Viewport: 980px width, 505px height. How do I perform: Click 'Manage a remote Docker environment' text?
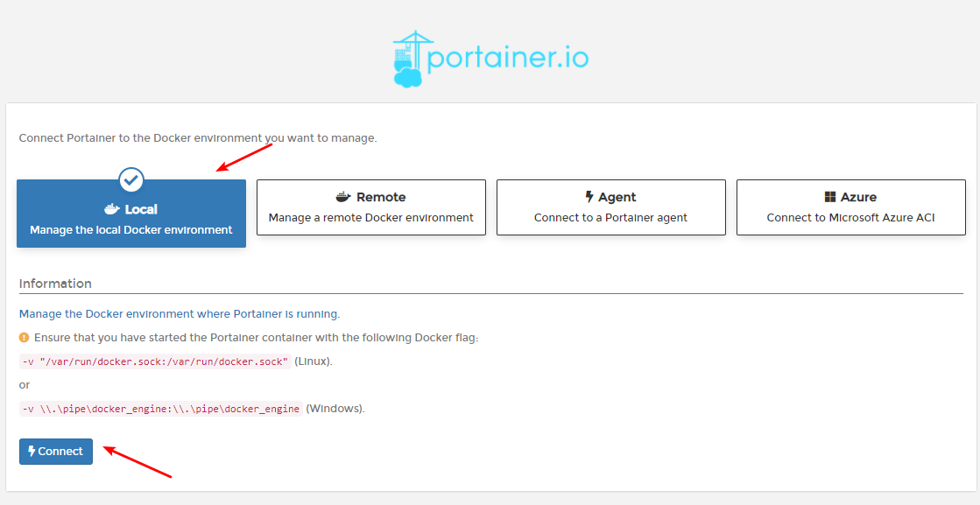click(x=371, y=218)
